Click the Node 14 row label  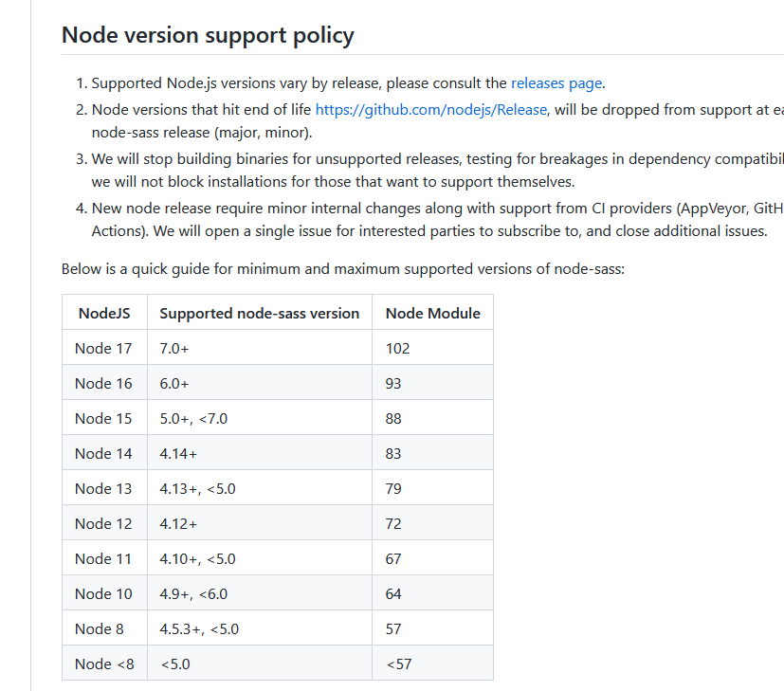point(103,453)
